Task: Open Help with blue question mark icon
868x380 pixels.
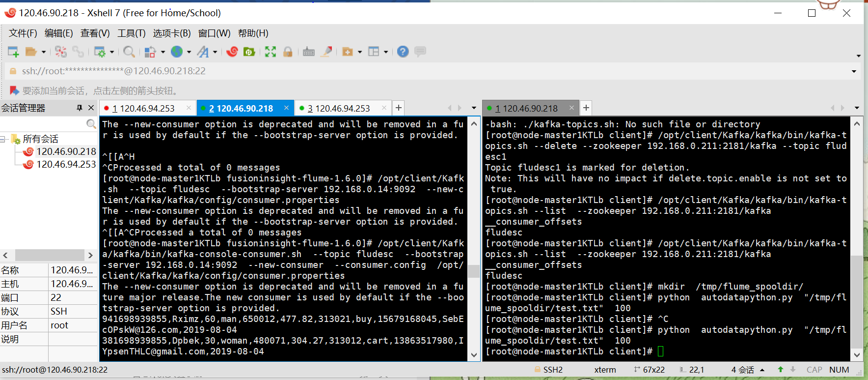Action: [x=403, y=52]
